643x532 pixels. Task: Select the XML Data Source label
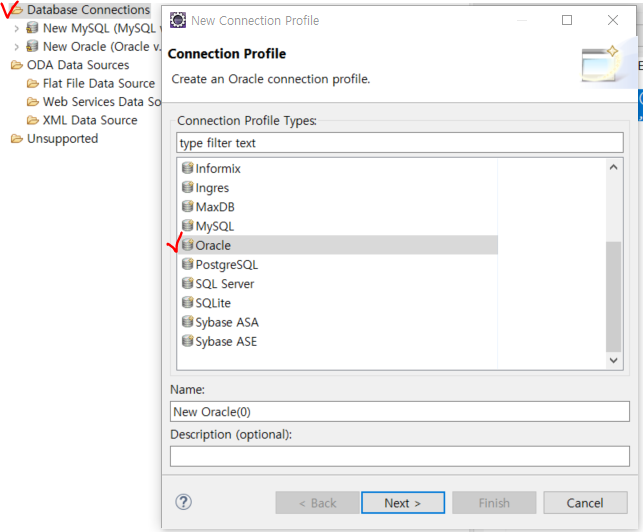pyautogui.click(x=90, y=120)
